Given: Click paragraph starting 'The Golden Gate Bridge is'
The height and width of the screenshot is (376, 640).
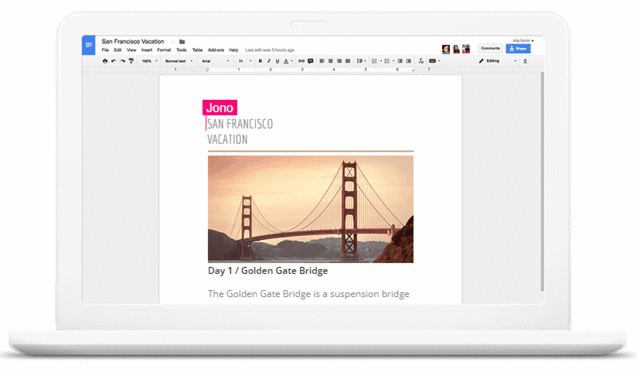Looking at the screenshot, I should [x=309, y=294].
